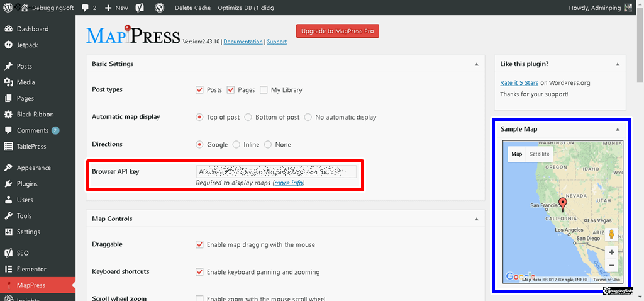This screenshot has width=644, height=301.
Task: Click the Media sidebar icon
Action: tap(8, 82)
